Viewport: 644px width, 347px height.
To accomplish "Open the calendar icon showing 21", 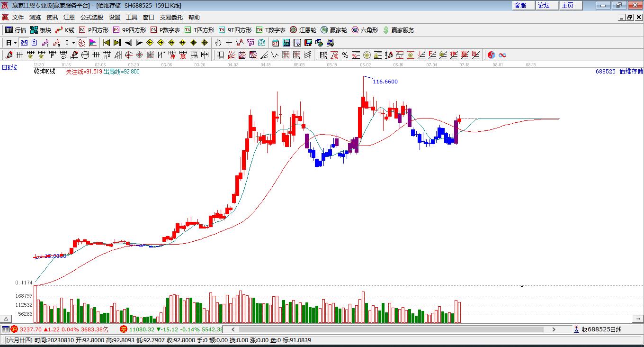I will (x=276, y=43).
